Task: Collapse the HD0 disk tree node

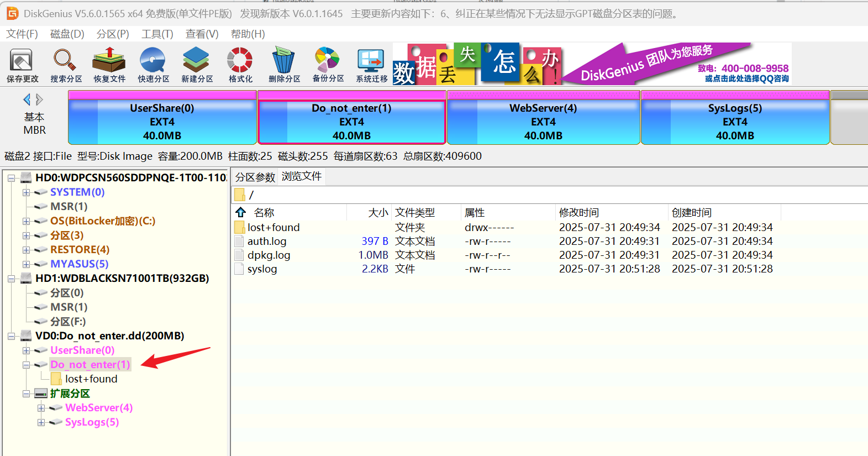Action: tap(11, 178)
